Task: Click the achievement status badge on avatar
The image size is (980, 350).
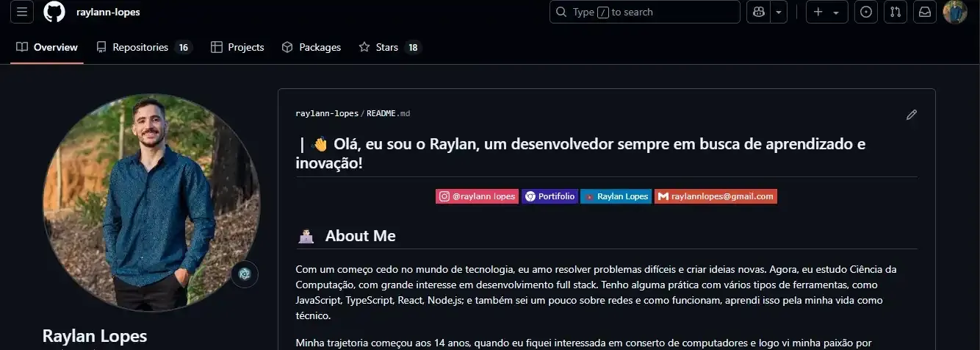Action: 245,274
